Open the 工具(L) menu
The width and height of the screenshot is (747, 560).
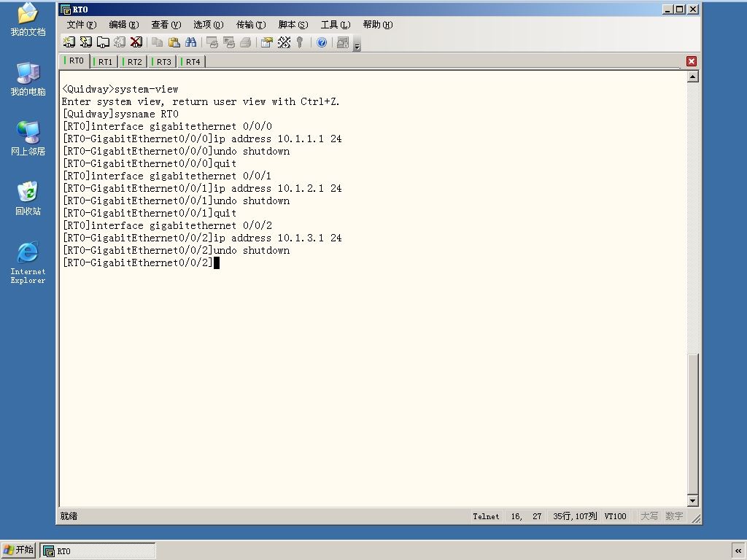[336, 25]
